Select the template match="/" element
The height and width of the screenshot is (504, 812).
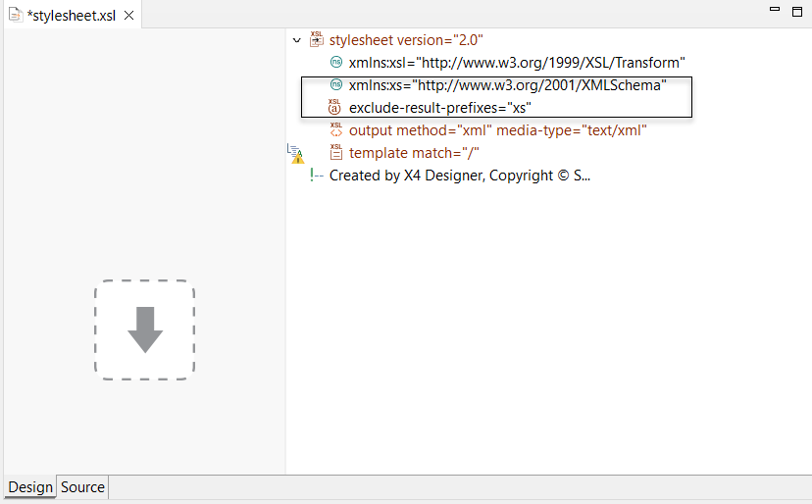coord(413,153)
